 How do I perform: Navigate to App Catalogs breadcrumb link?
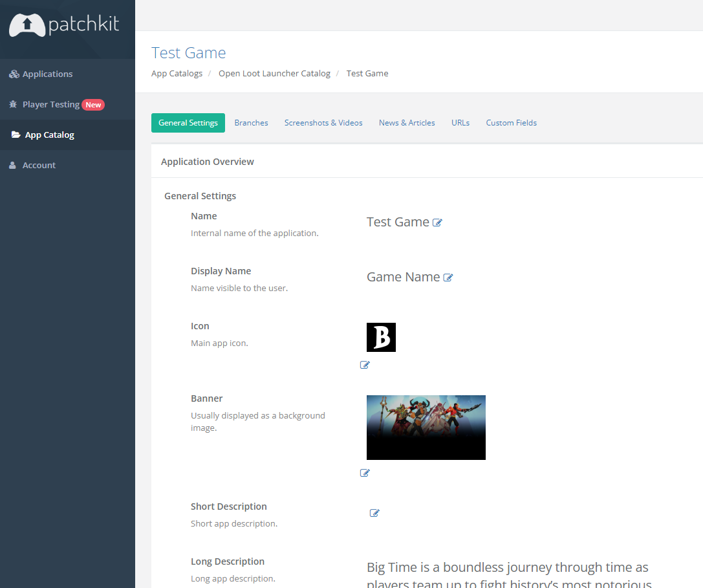pos(177,74)
